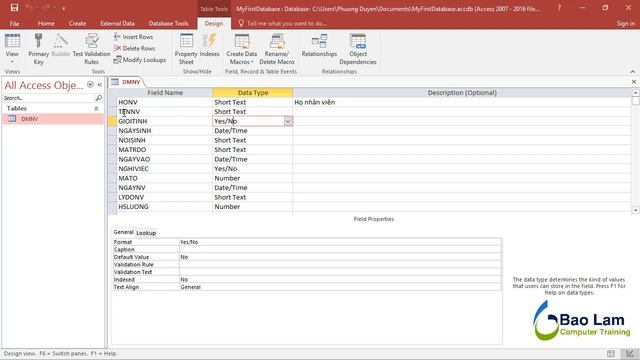Open the All Access Objects dropdown menu
Screen dimensions: 640x360
90,85
